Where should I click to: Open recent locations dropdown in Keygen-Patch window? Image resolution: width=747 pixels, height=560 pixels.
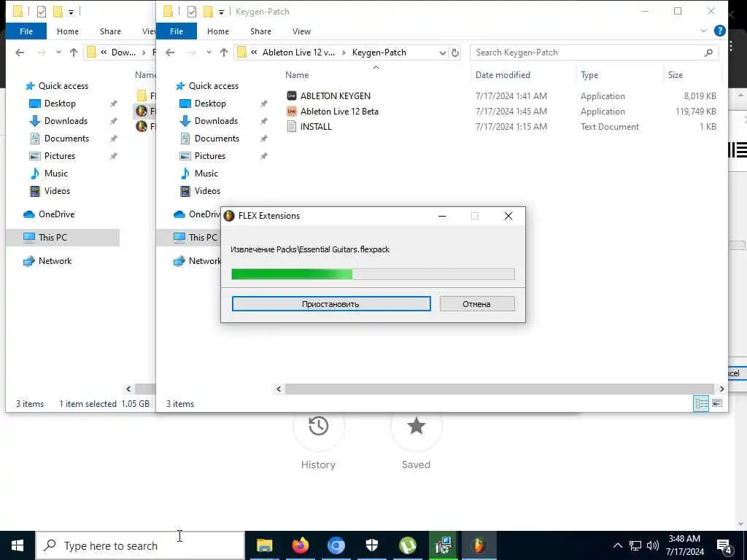click(x=209, y=52)
